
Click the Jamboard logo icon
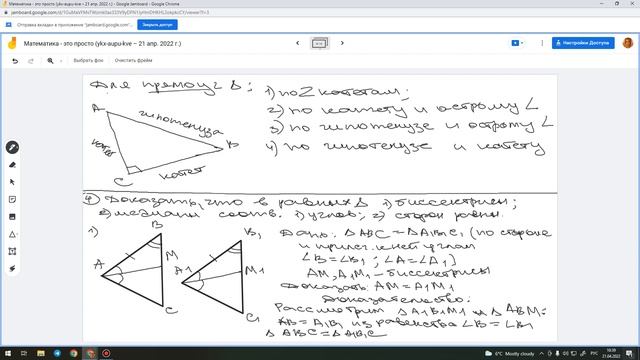pos(12,43)
